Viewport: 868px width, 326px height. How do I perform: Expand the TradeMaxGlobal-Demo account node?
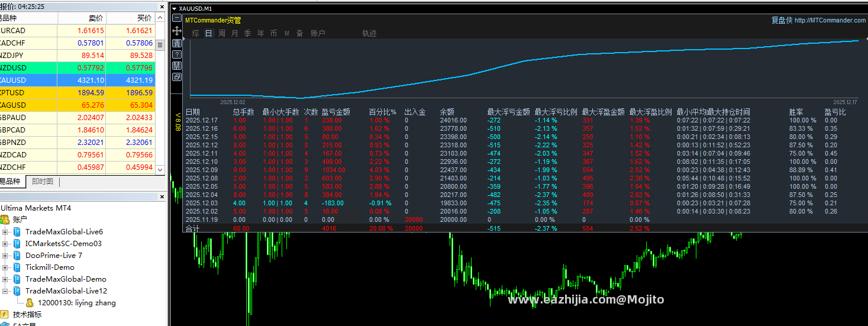coord(5,279)
